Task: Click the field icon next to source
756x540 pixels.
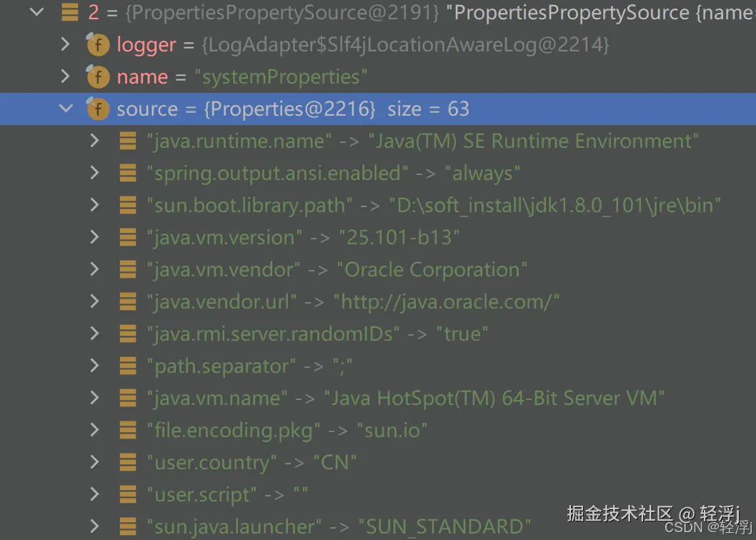Action: [x=97, y=109]
